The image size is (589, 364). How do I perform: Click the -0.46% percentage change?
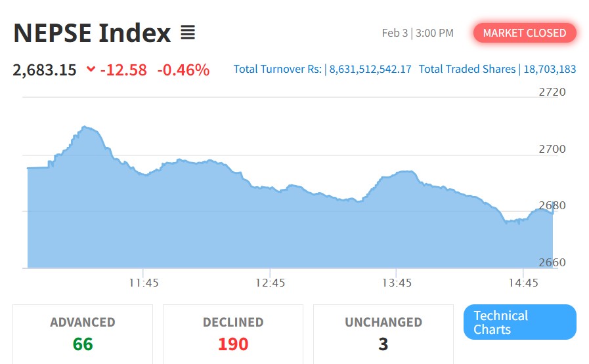[x=183, y=70]
